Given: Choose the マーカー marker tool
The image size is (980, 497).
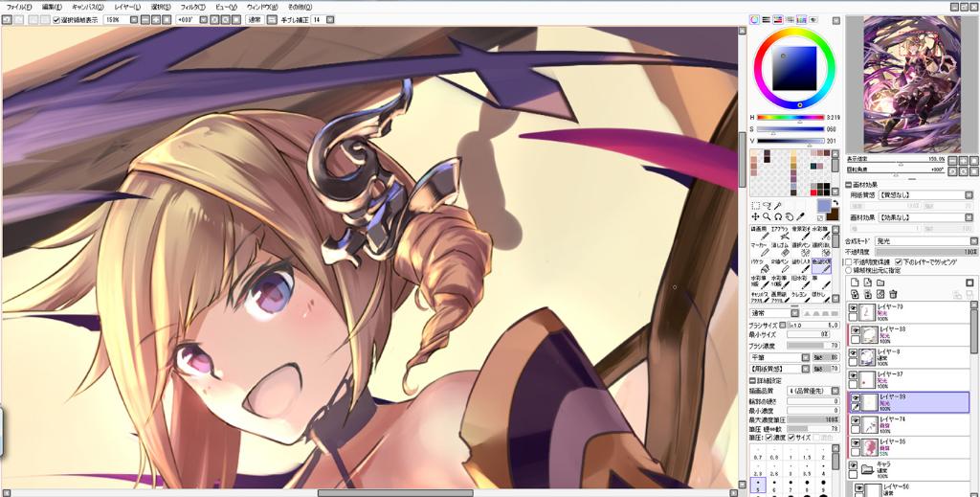Looking at the screenshot, I should point(759,250).
